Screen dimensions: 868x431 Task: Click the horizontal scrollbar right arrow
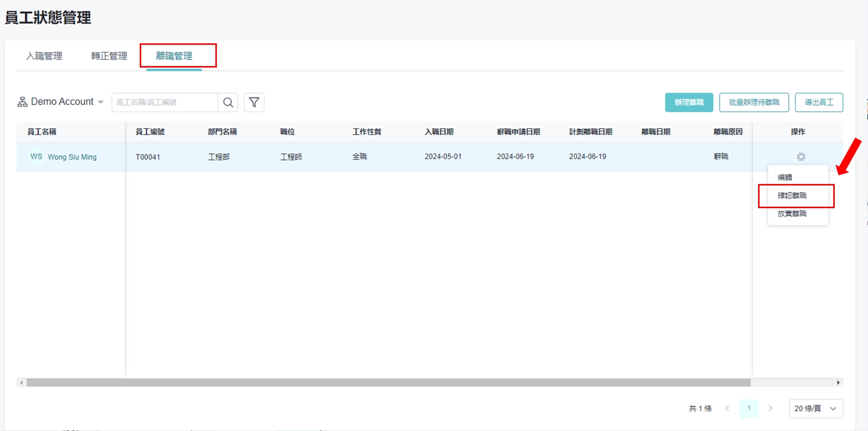pos(838,383)
